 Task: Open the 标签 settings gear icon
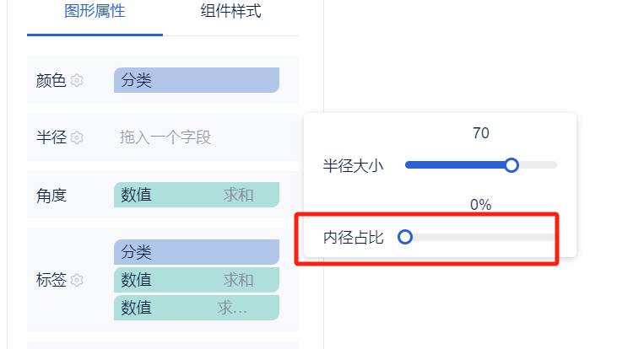(77, 280)
